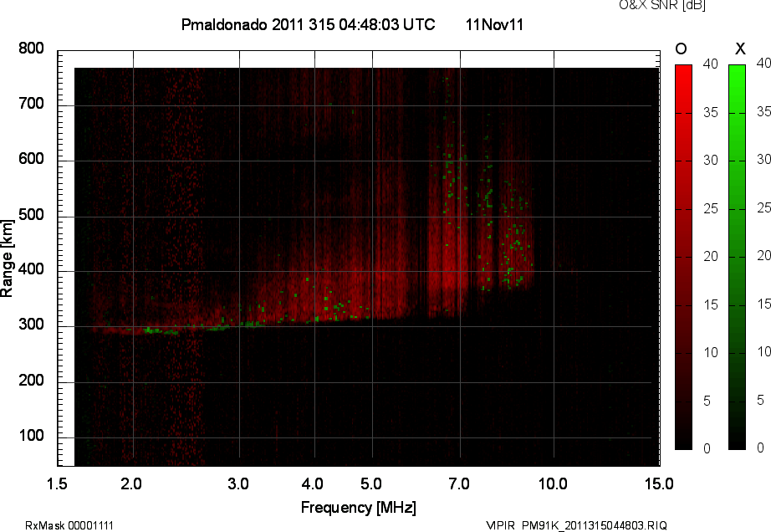Click the 10 dB label on O colorbar
The width and height of the screenshot is (771, 532).
711,352
